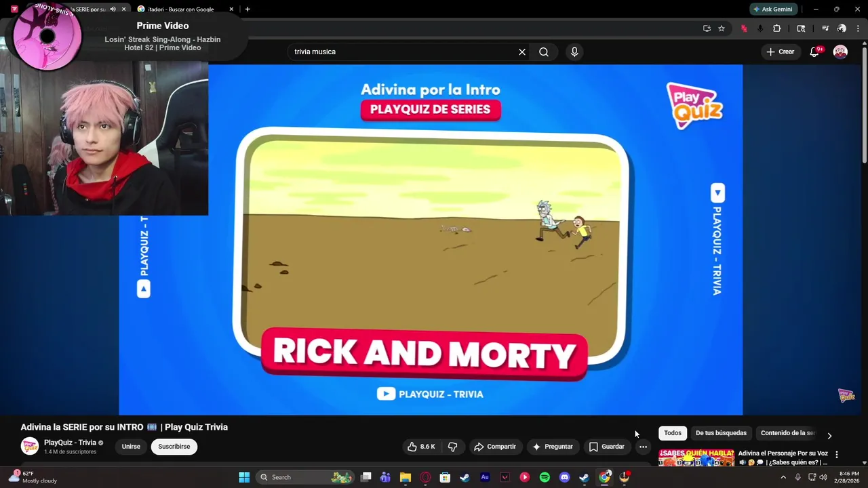The height and width of the screenshot is (488, 868).
Task: Open Adobe Audition from taskbar
Action: [x=485, y=477]
